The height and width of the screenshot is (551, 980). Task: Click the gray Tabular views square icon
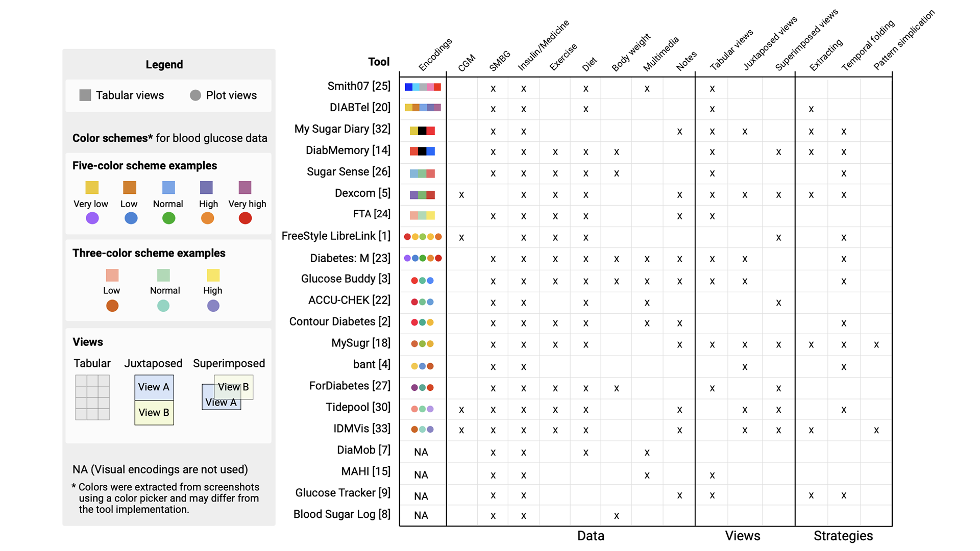pyautogui.click(x=85, y=95)
